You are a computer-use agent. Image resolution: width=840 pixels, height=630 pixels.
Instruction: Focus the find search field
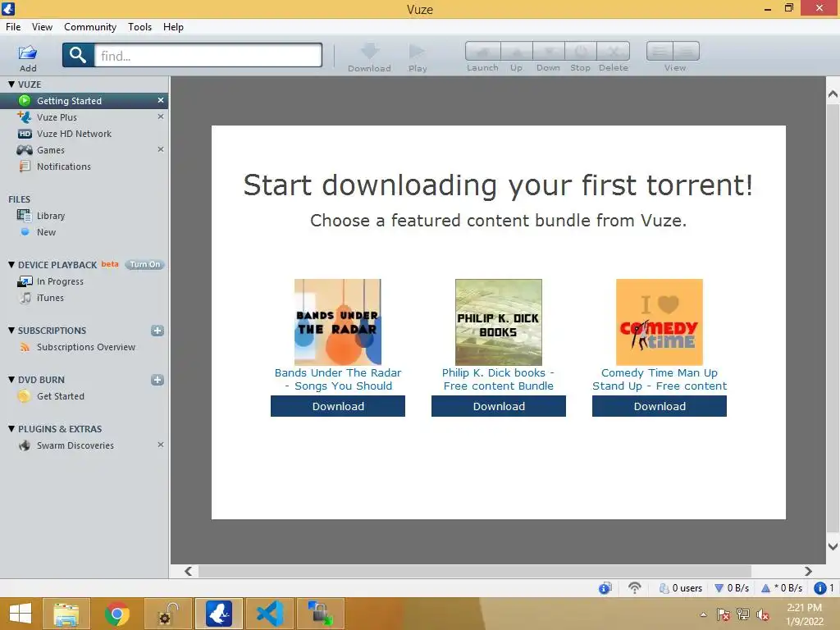point(208,56)
